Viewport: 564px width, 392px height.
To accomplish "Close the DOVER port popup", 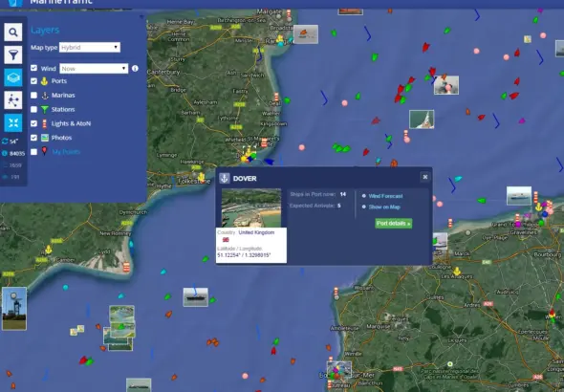I will tap(425, 177).
